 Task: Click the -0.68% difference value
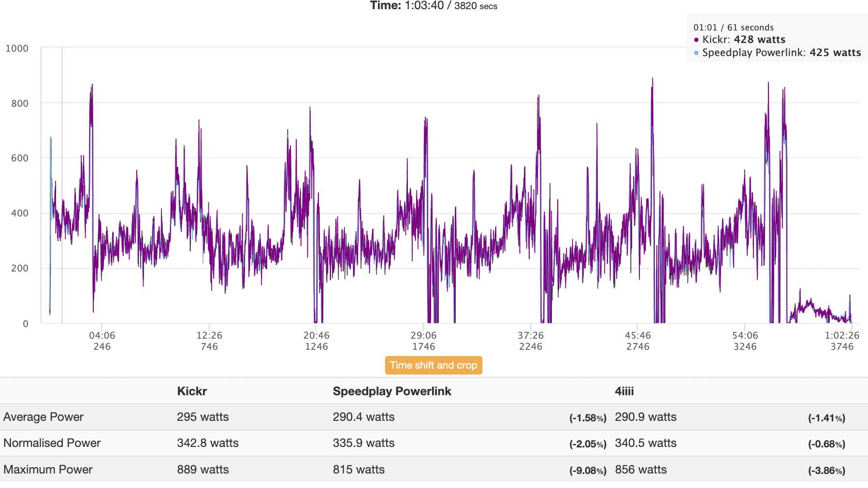coord(827,444)
